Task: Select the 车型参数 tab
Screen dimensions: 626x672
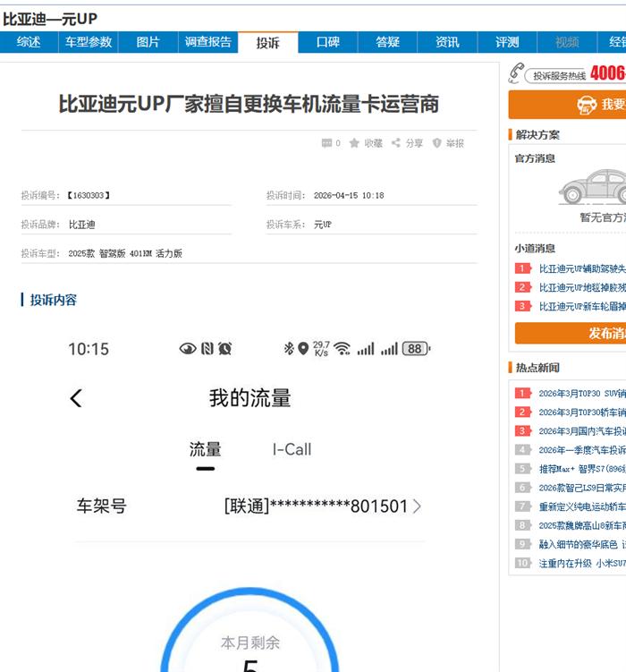Action: coord(89,42)
